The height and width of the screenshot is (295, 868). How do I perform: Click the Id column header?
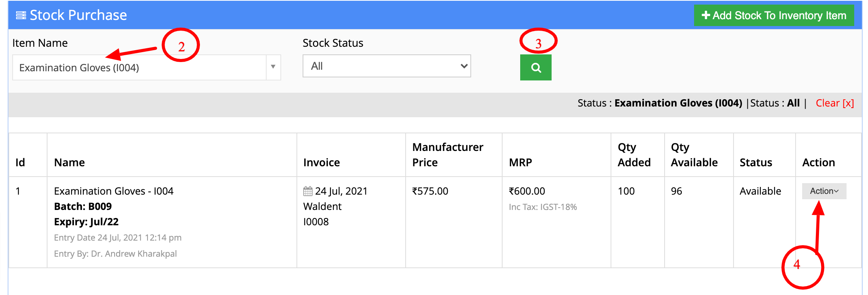[20, 162]
